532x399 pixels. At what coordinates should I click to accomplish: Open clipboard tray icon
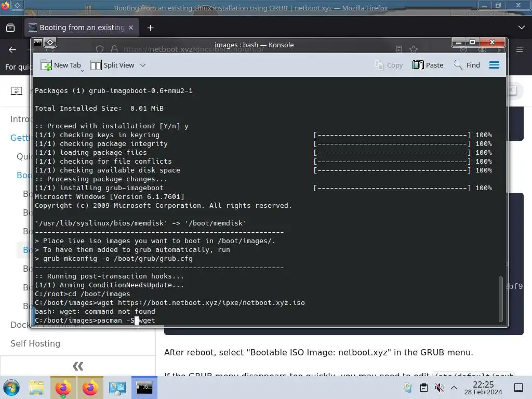(424, 388)
